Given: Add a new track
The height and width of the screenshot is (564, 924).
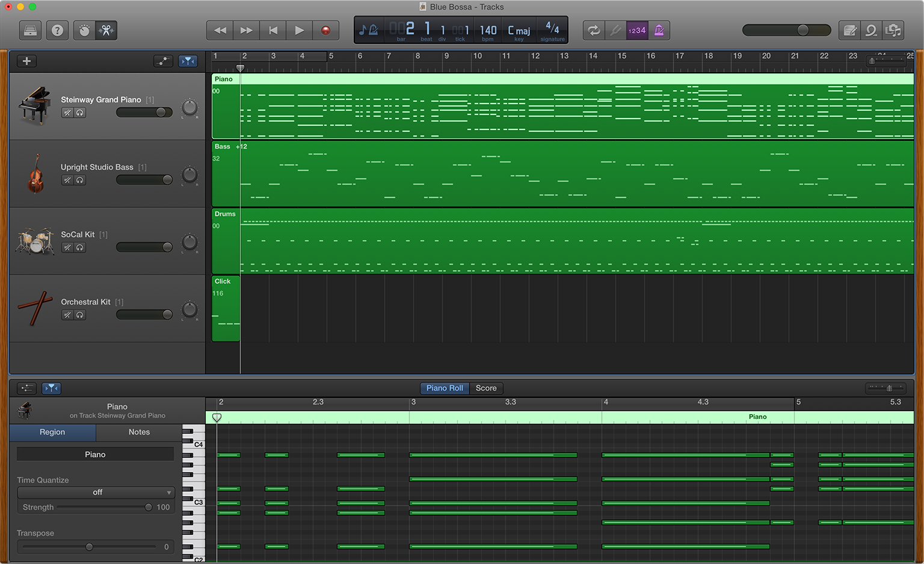Looking at the screenshot, I should [x=26, y=61].
